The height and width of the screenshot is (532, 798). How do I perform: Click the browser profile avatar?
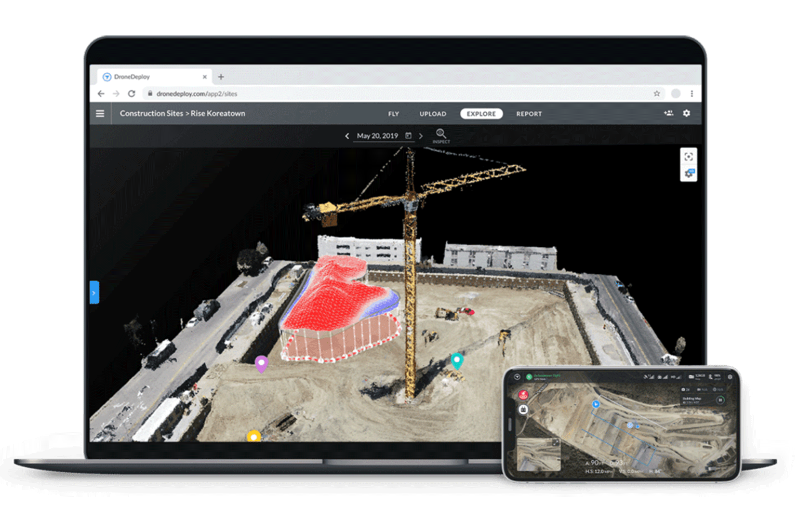(x=675, y=94)
